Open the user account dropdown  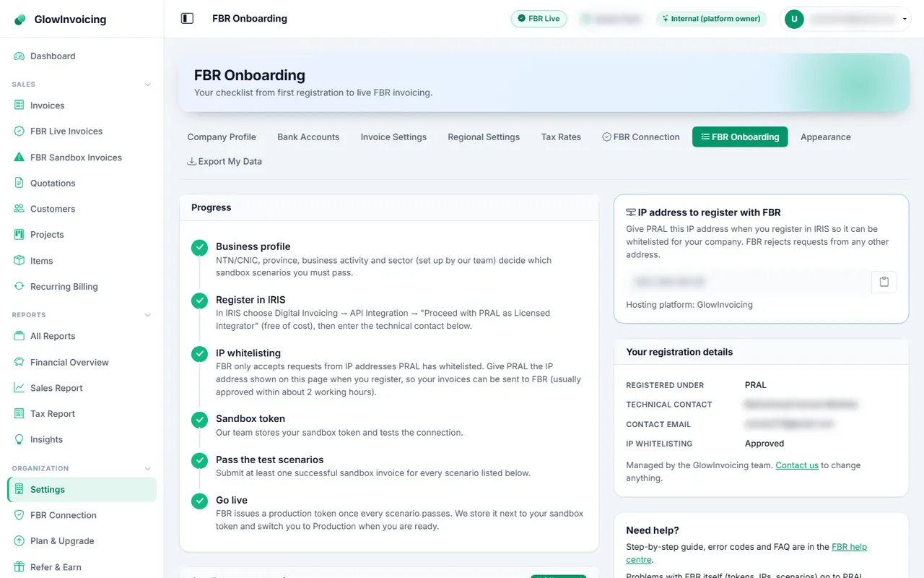point(847,19)
